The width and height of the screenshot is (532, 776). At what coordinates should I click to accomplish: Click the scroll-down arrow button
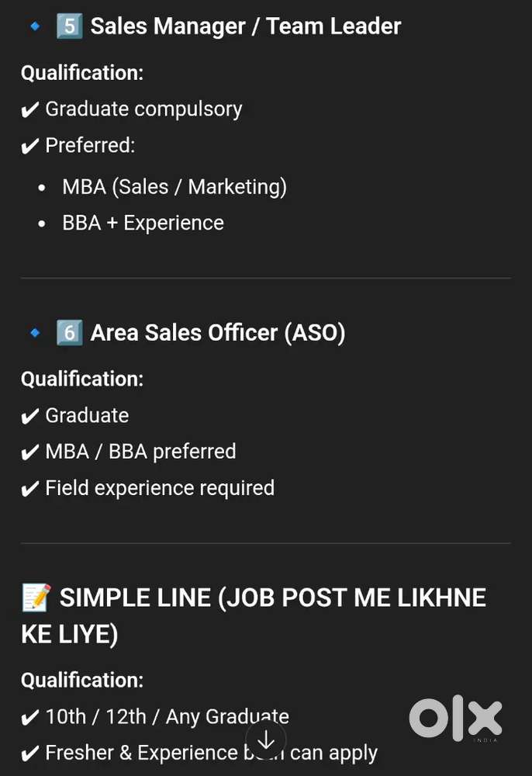266,740
